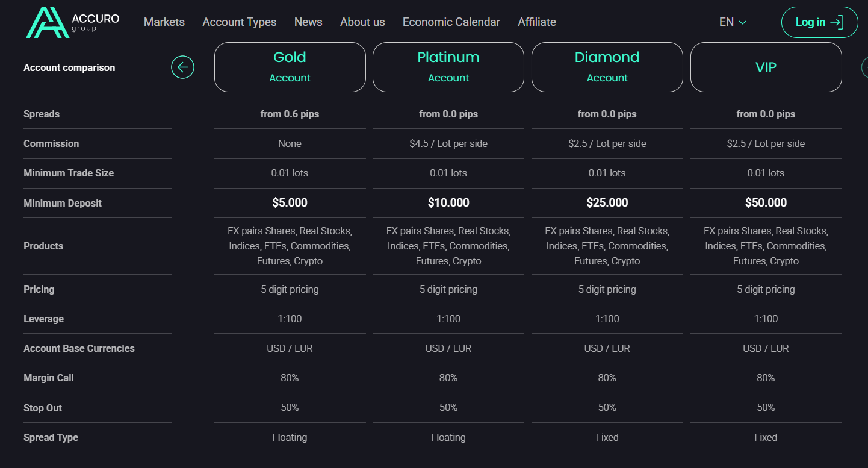Select the Platinum Account card

(448, 67)
